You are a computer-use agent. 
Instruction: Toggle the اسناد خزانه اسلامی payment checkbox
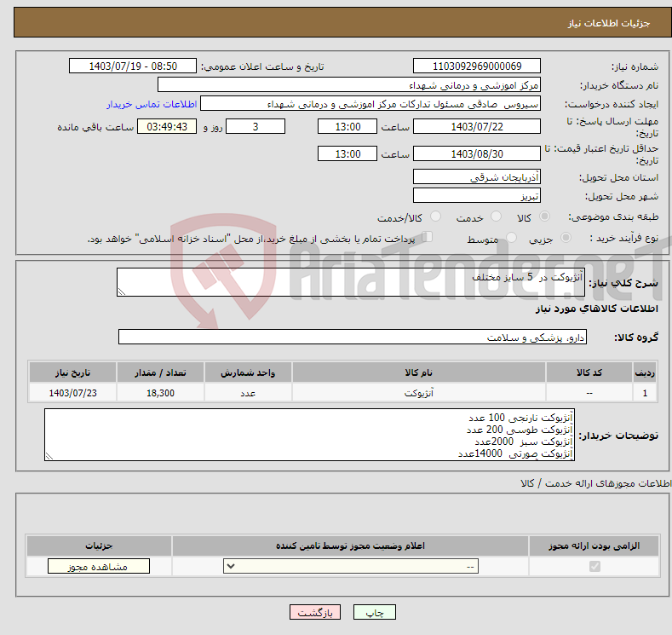click(428, 237)
